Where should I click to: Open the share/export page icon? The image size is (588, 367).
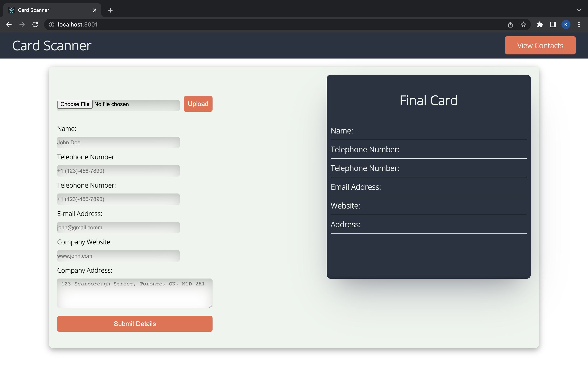(x=510, y=24)
